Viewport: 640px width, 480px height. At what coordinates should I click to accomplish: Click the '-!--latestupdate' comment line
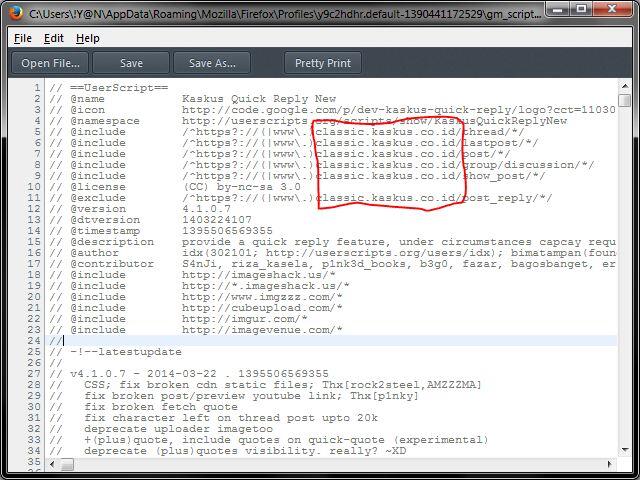(126, 352)
